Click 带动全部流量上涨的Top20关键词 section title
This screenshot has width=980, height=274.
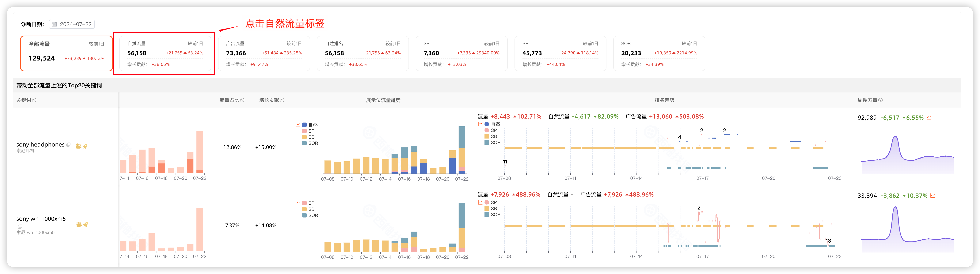[59, 85]
